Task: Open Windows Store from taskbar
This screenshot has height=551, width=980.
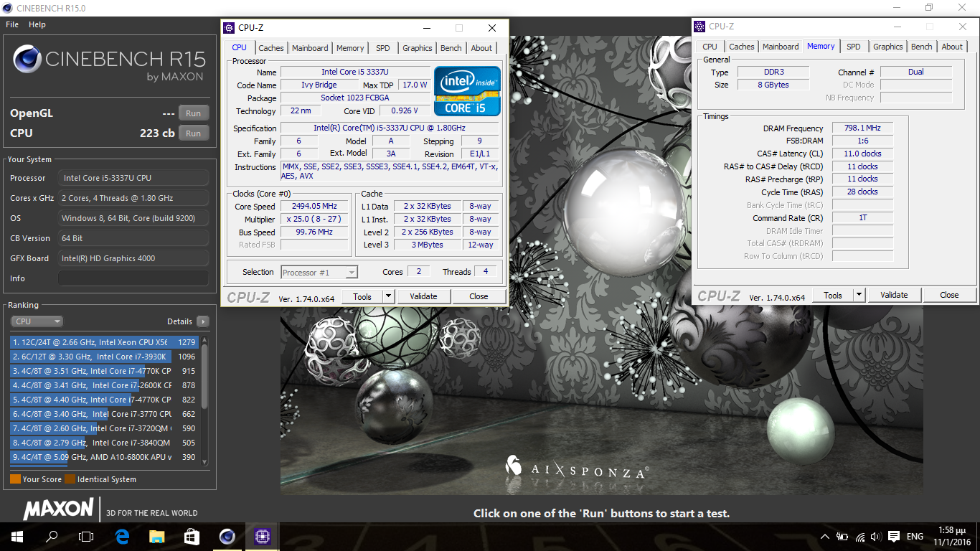Action: [x=192, y=536]
